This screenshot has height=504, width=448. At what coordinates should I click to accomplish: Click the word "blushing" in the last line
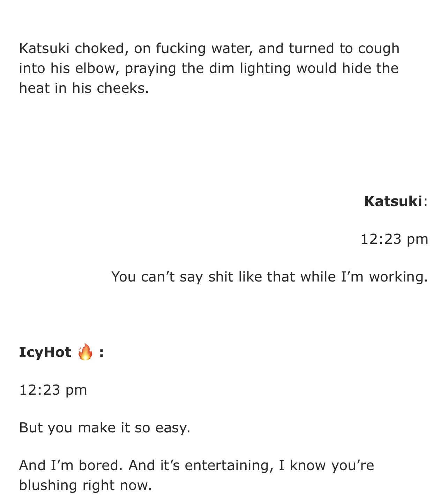pyautogui.click(x=48, y=485)
